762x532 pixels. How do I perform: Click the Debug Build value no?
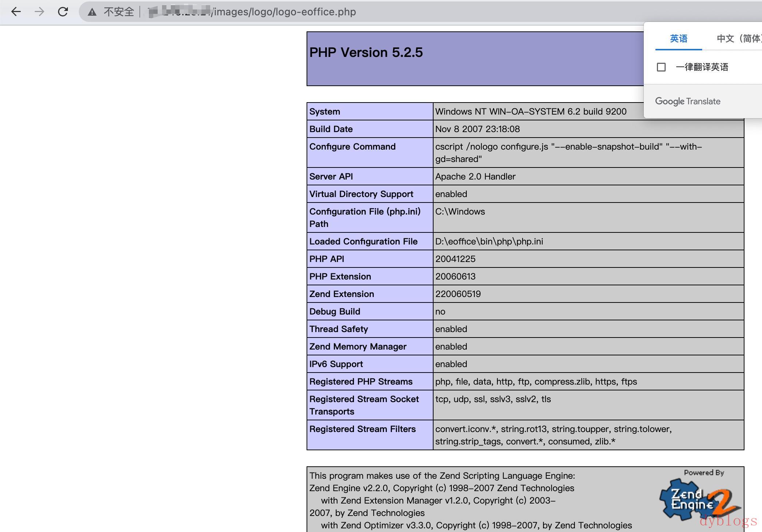tap(440, 312)
